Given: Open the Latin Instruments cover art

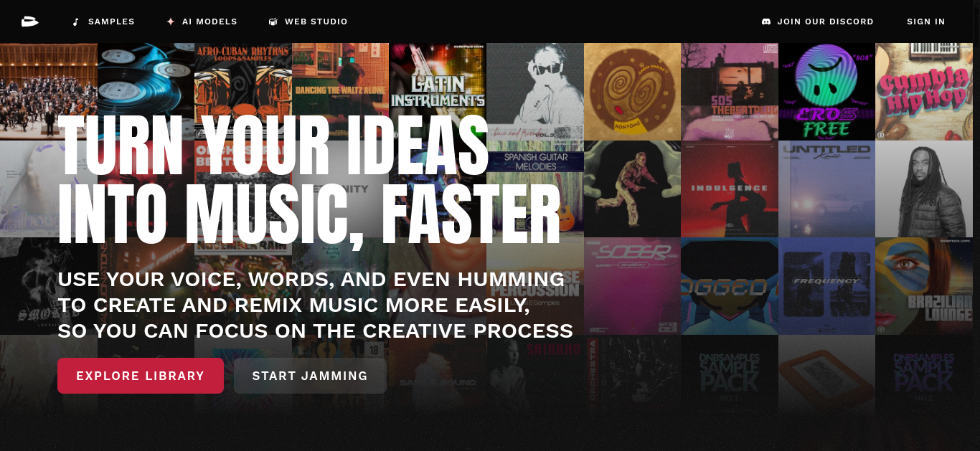Looking at the screenshot, I should point(438,92).
